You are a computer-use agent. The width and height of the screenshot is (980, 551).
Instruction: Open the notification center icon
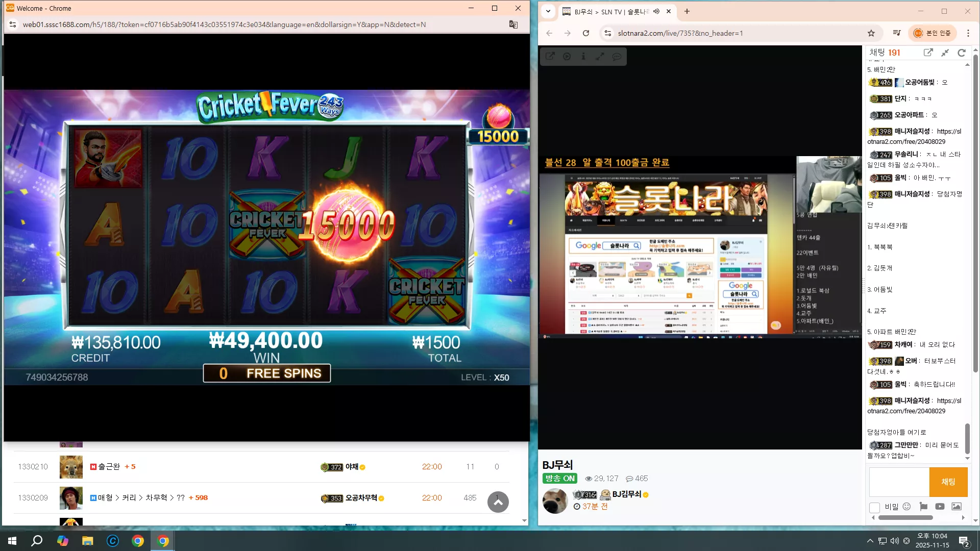click(964, 541)
